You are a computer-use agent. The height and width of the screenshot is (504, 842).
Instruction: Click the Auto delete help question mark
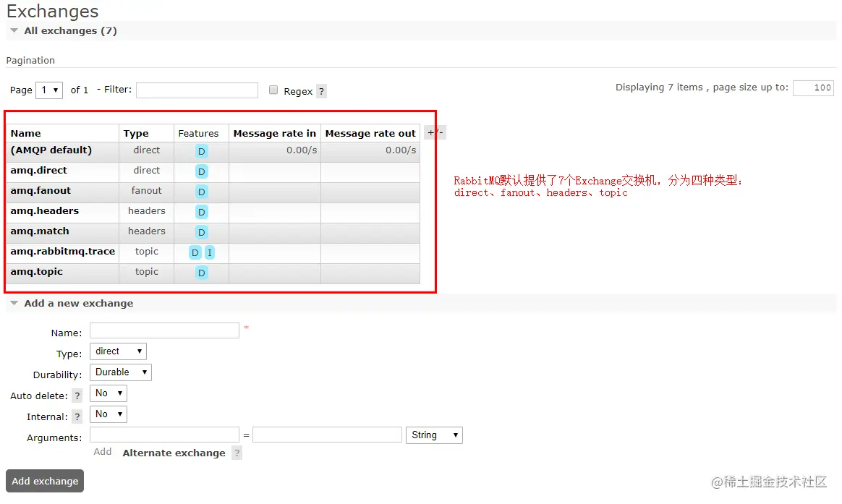(x=77, y=396)
